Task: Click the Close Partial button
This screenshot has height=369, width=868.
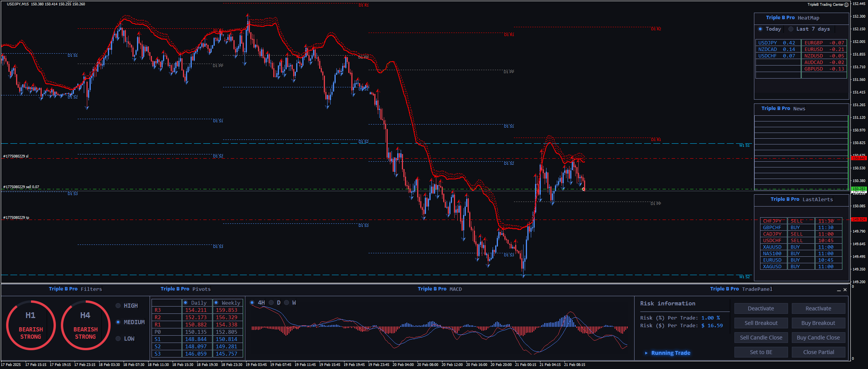Action: pos(818,352)
